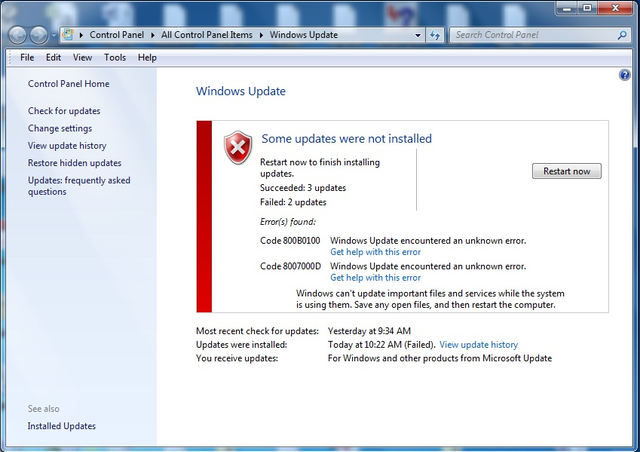The width and height of the screenshot is (640, 452).
Task: Click the refresh button in address bar
Action: tap(435, 35)
